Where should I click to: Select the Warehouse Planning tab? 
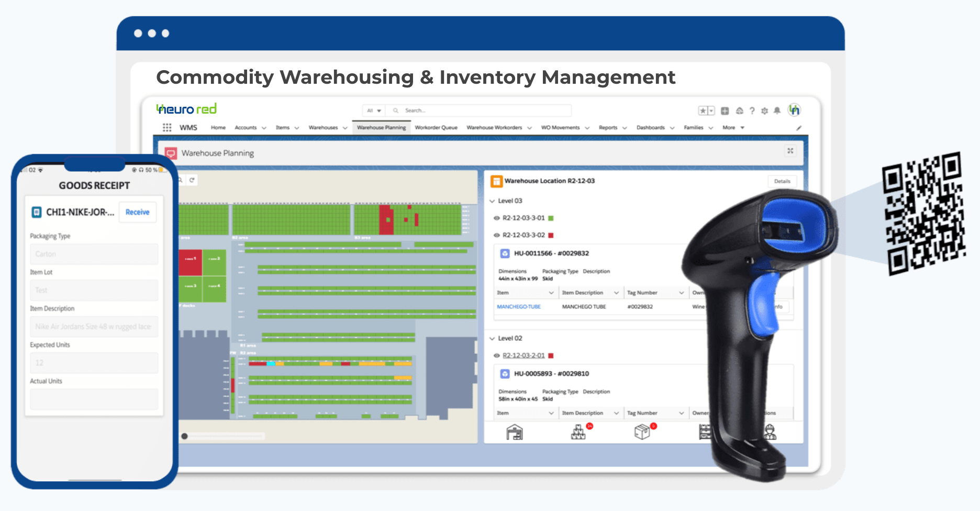[382, 128]
